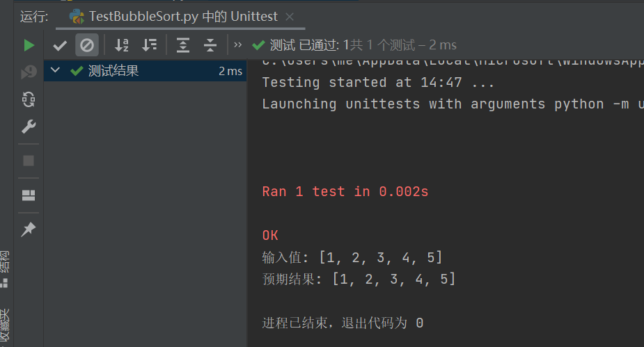The width and height of the screenshot is (644, 347).
Task: Toggle show ignored tests button
Action: click(86, 45)
